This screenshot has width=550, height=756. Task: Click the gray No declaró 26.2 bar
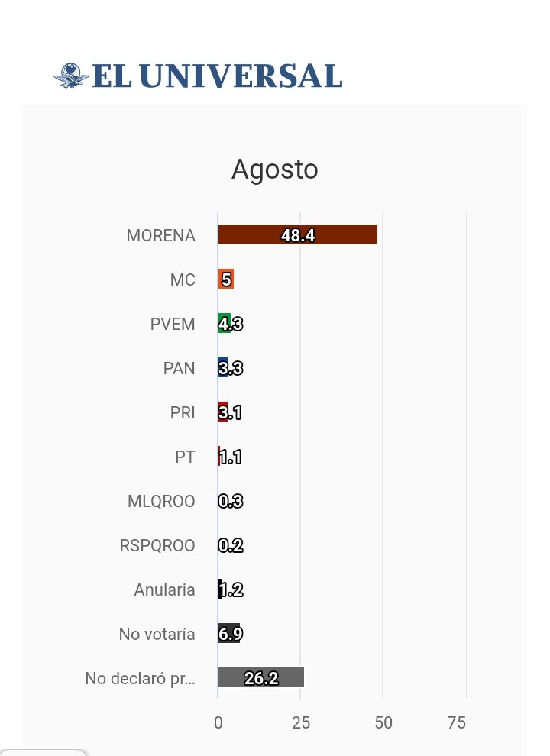(261, 678)
